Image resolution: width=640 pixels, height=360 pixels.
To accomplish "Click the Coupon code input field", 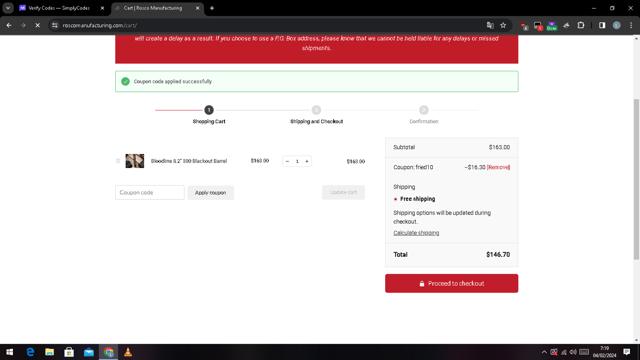I will click(x=150, y=192).
